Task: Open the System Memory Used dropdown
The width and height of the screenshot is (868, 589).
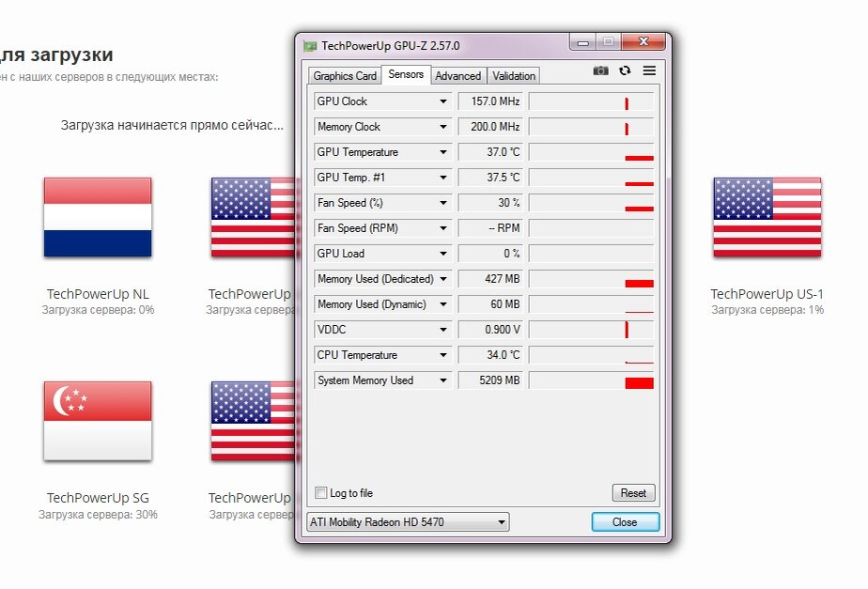Action: 443,380
